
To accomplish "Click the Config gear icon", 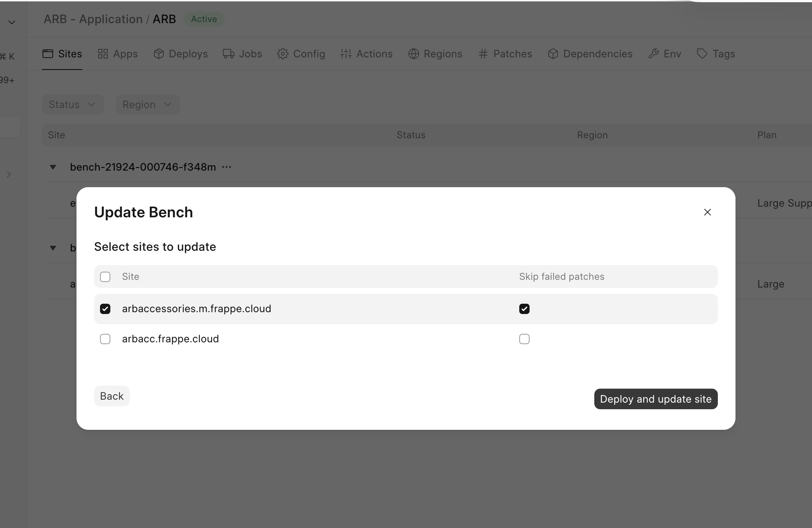I will click(x=282, y=54).
